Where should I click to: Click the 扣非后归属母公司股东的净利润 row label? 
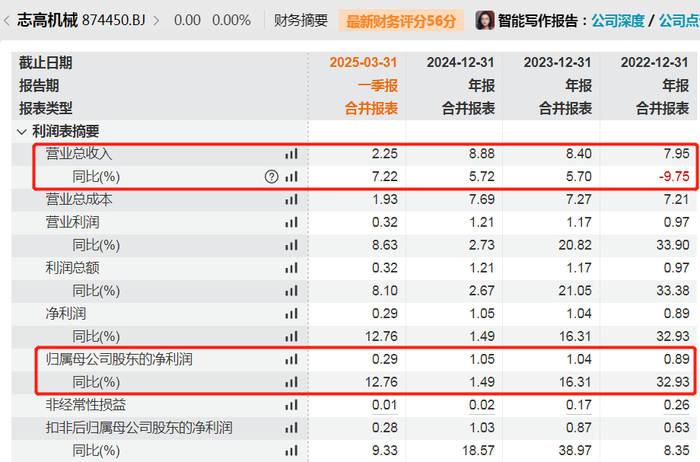click(139, 428)
